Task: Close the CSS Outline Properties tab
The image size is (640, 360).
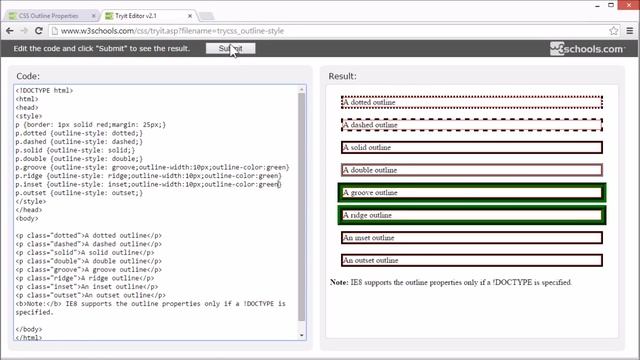Action: point(93,16)
